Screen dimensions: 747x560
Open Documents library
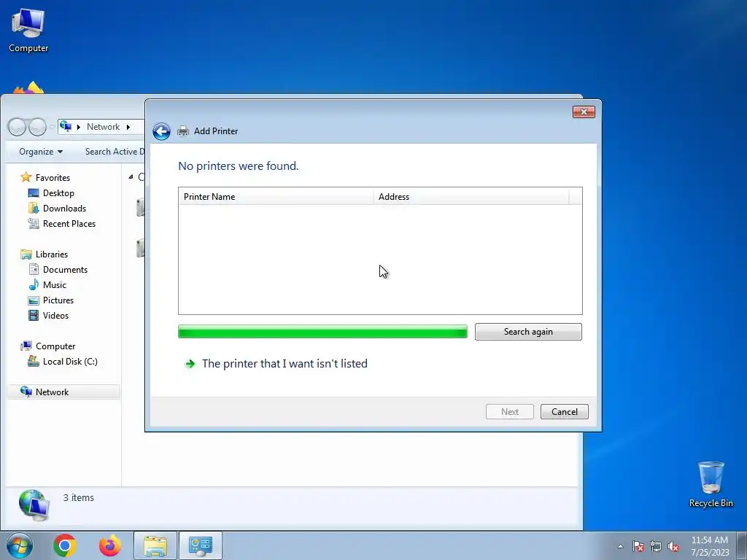click(x=65, y=270)
